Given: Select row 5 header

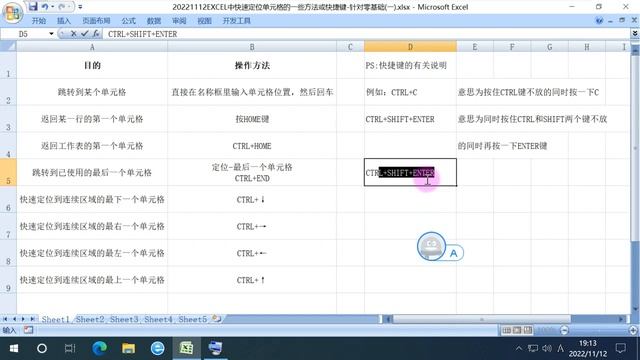Looking at the screenshot, I should (x=8, y=173).
